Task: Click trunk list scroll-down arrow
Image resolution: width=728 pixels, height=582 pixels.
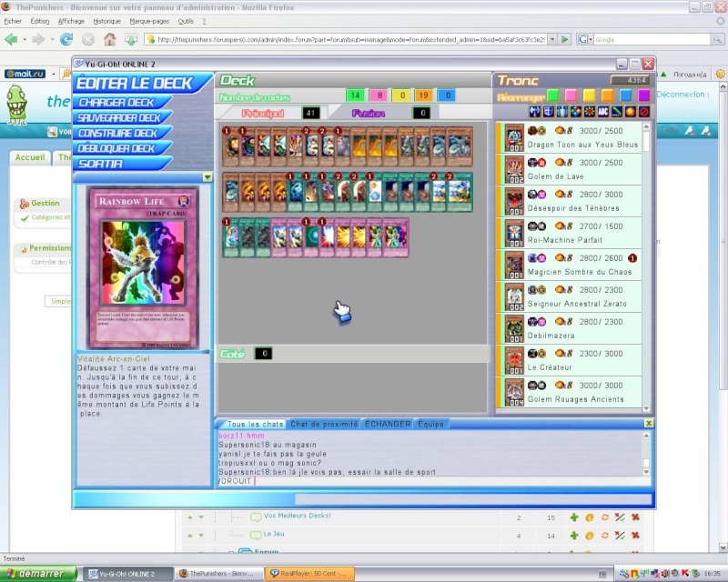Action: 646,408
